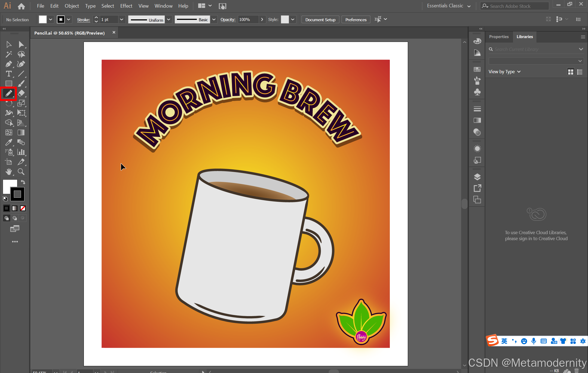Select the Eraser tool

(21, 93)
